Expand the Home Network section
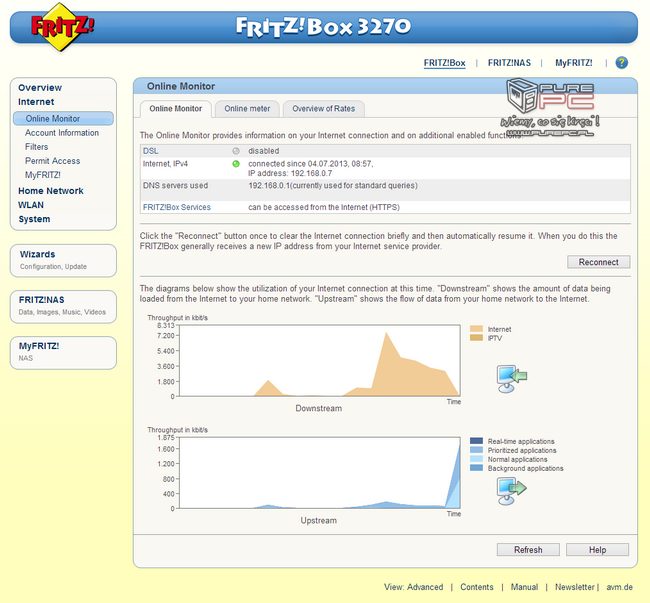This screenshot has height=603, width=650. point(51,191)
